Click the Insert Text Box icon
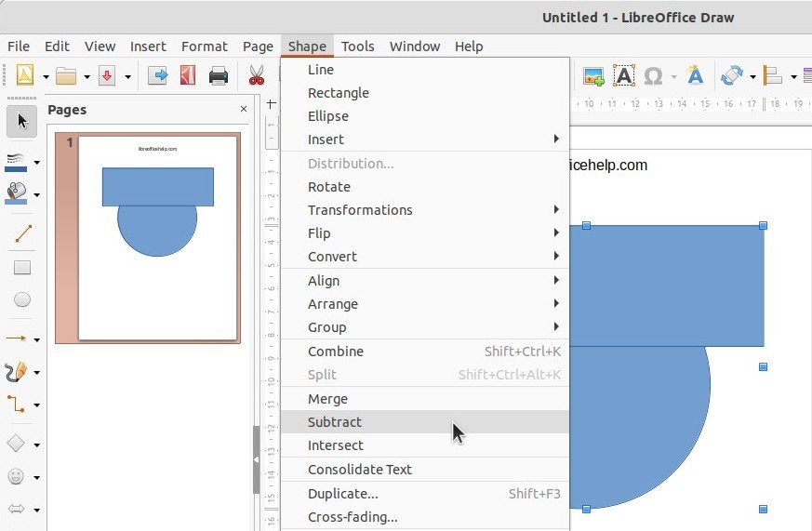Screen dimensions: 812x531 624,75
